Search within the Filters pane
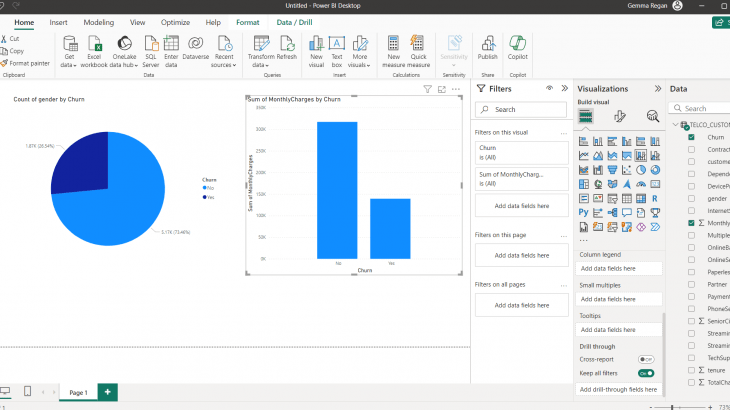The height and width of the screenshot is (410, 730). (521, 110)
